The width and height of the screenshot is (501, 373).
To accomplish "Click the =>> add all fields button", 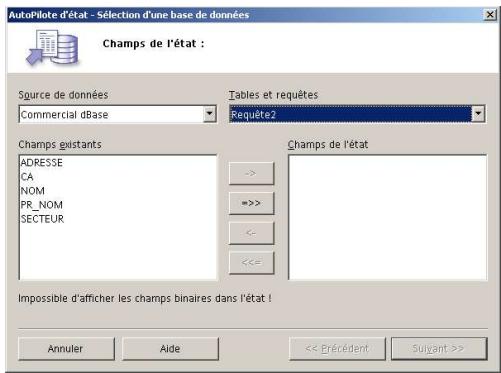I will (x=251, y=203).
